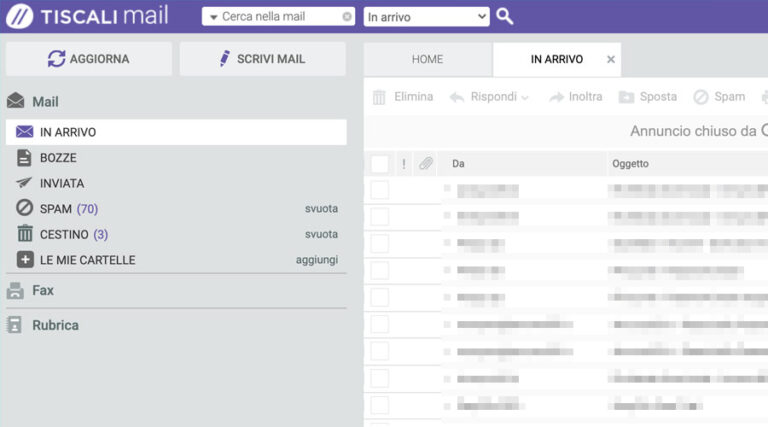Check the first message row checkbox

tap(380, 190)
